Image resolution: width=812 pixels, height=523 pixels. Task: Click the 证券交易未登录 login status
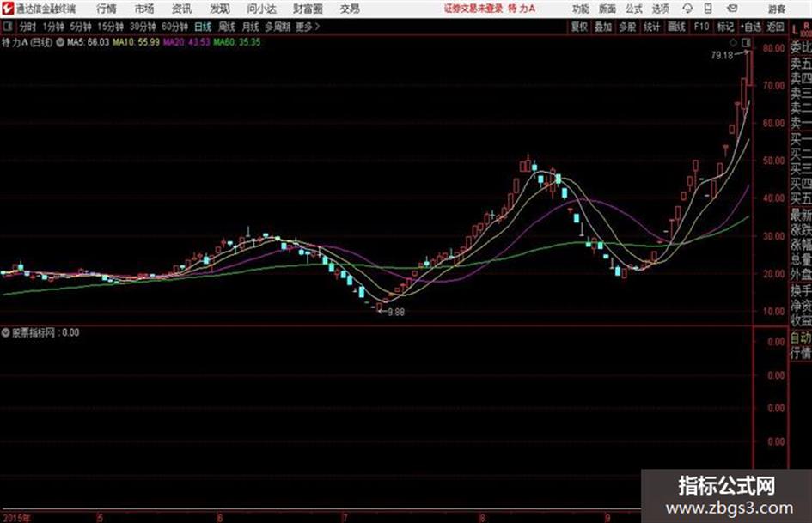point(473,9)
